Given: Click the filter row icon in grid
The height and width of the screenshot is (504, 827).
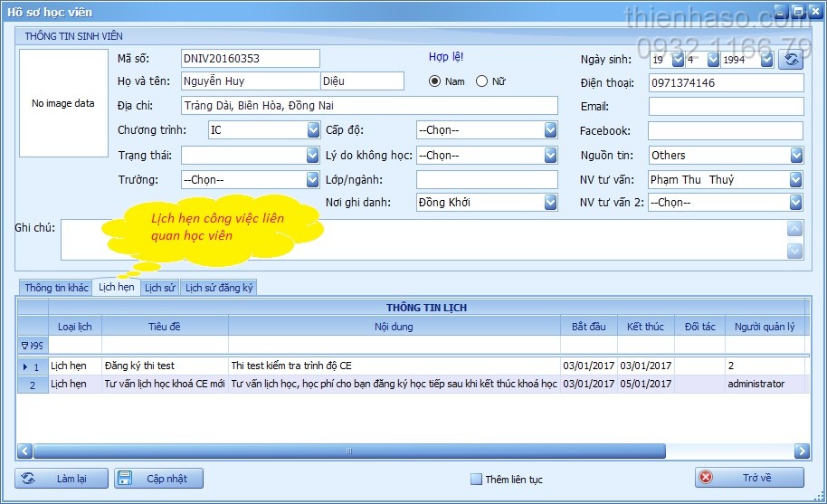Looking at the screenshot, I should [33, 345].
